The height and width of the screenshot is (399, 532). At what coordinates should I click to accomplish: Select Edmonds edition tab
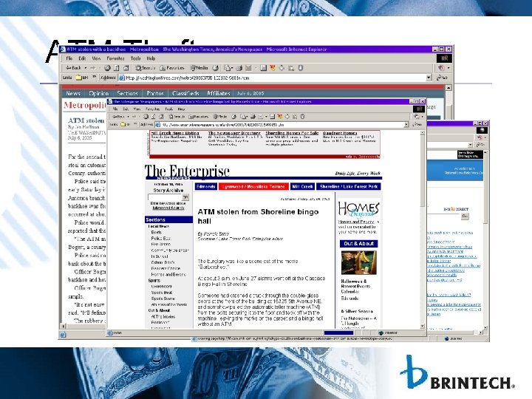205,187
